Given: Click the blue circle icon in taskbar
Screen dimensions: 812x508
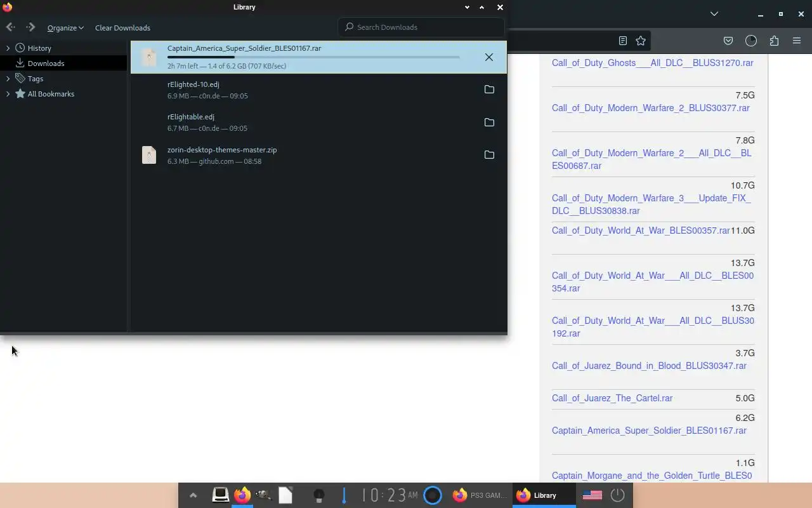Looking at the screenshot, I should (x=433, y=495).
